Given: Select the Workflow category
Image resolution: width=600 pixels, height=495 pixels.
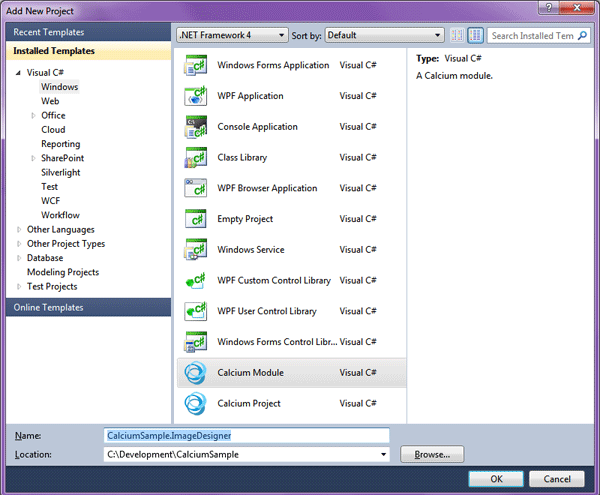Looking at the screenshot, I should [x=60, y=215].
